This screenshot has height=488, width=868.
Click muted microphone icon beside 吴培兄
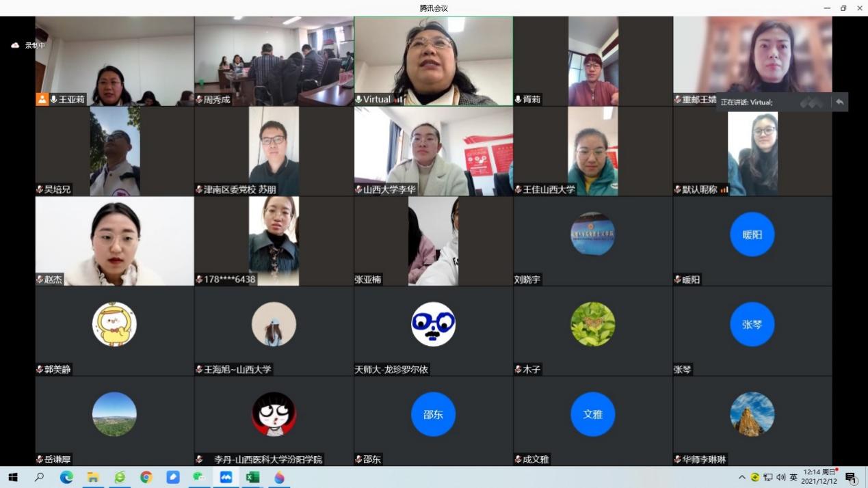pos(40,189)
